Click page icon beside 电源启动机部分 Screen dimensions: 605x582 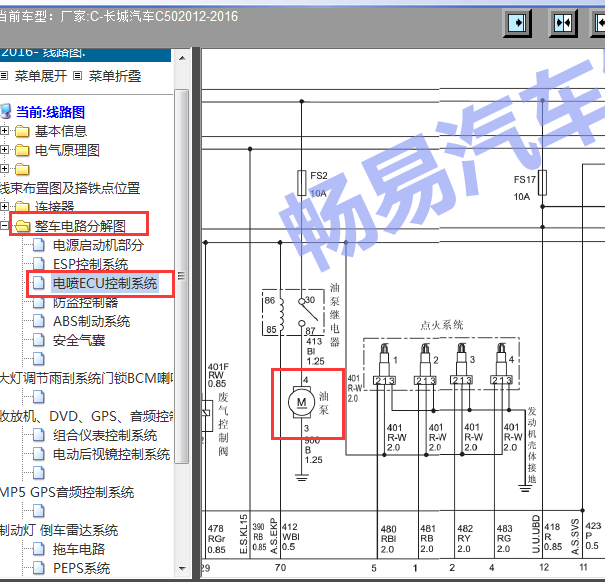coord(38,245)
